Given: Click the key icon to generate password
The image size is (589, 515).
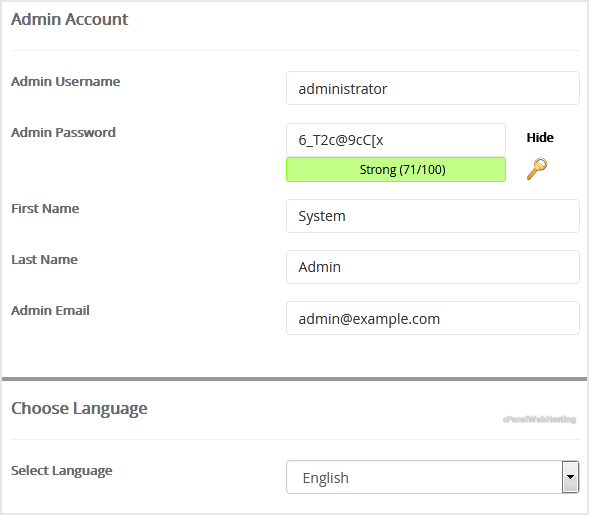Looking at the screenshot, I should 537,169.
